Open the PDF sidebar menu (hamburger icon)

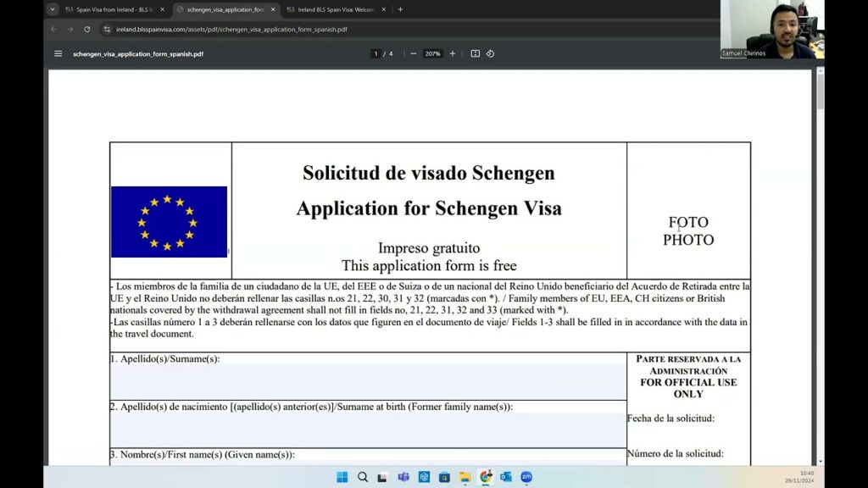(x=58, y=53)
